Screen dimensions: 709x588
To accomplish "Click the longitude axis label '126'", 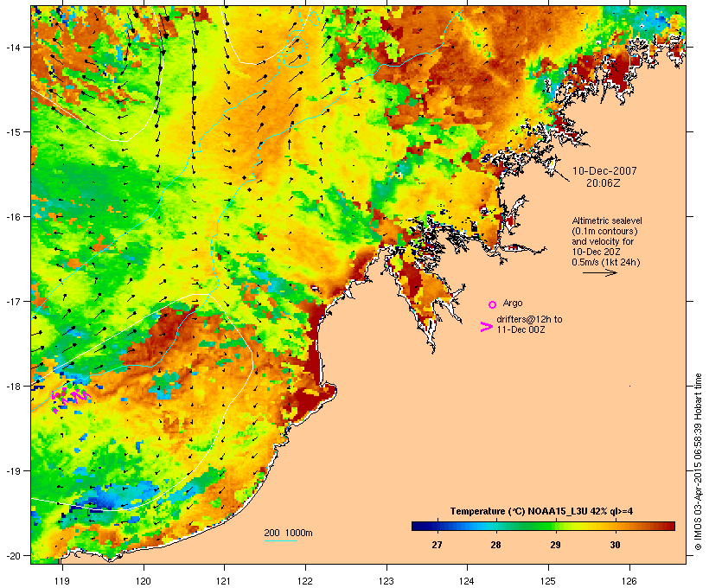I will tap(629, 581).
